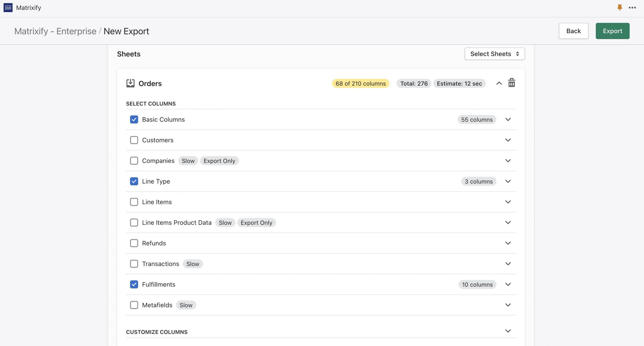Click the Matrixify app logo icon
Image resolution: width=644 pixels, height=346 pixels.
(x=8, y=8)
